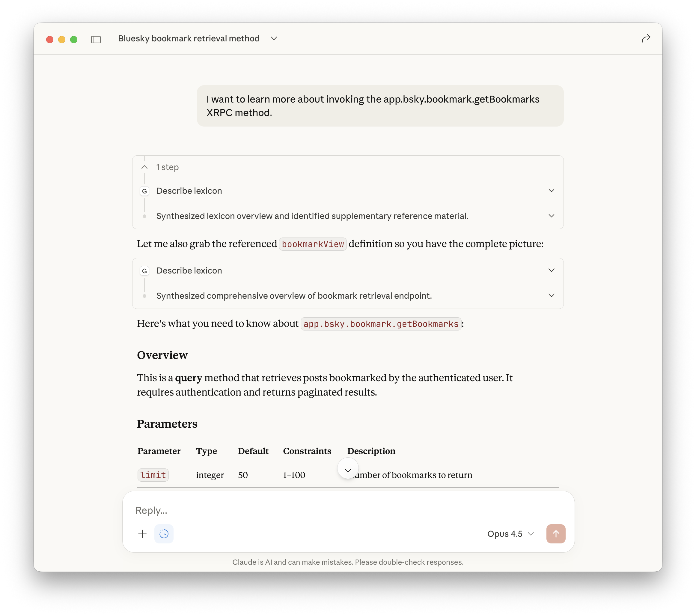The image size is (696, 616).
Task: Click the green fullscreen window button
Action: [x=73, y=40]
